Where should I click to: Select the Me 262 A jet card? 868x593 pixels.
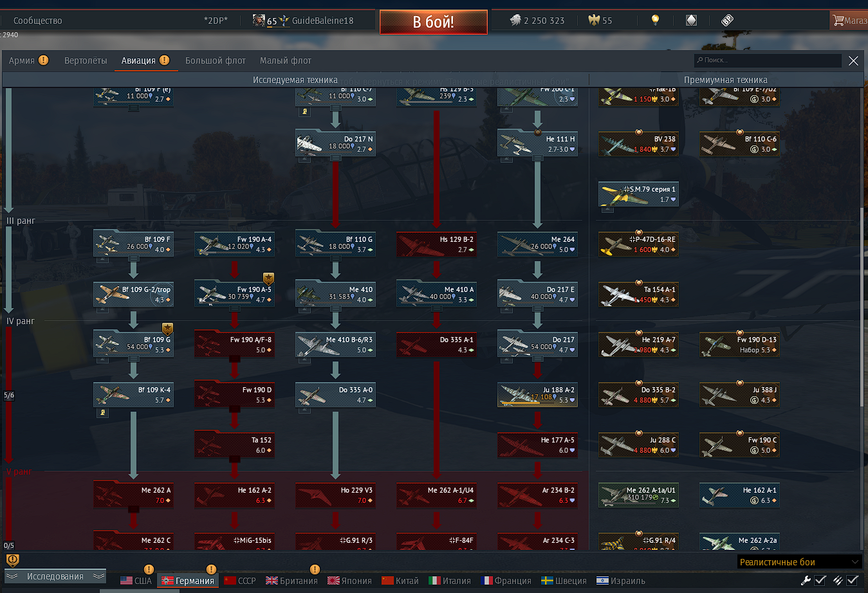point(134,495)
